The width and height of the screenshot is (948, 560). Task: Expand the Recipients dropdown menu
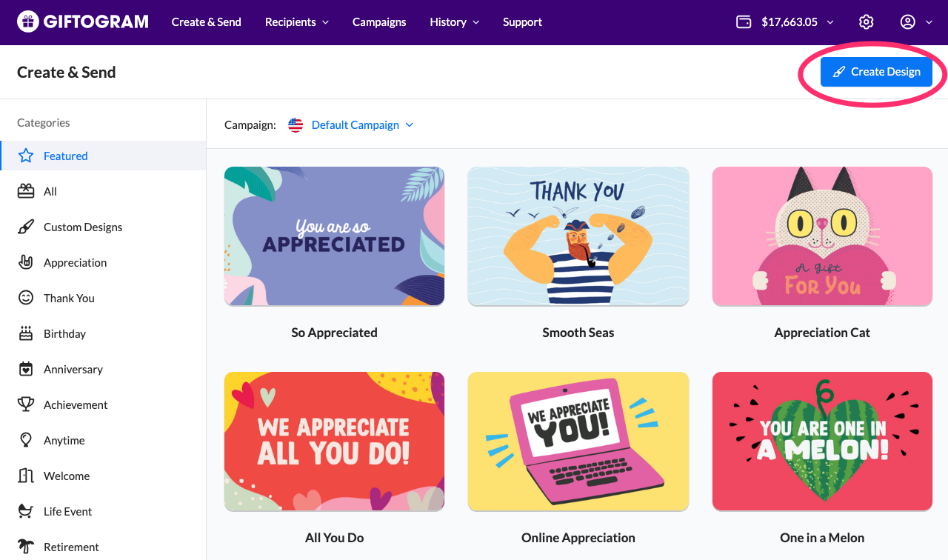[296, 22]
